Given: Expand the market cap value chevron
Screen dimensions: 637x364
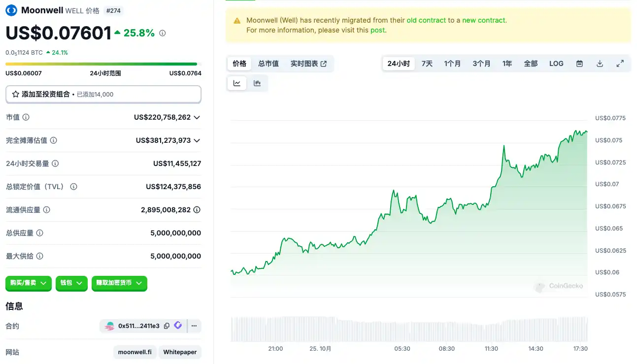Looking at the screenshot, I should point(197,117).
